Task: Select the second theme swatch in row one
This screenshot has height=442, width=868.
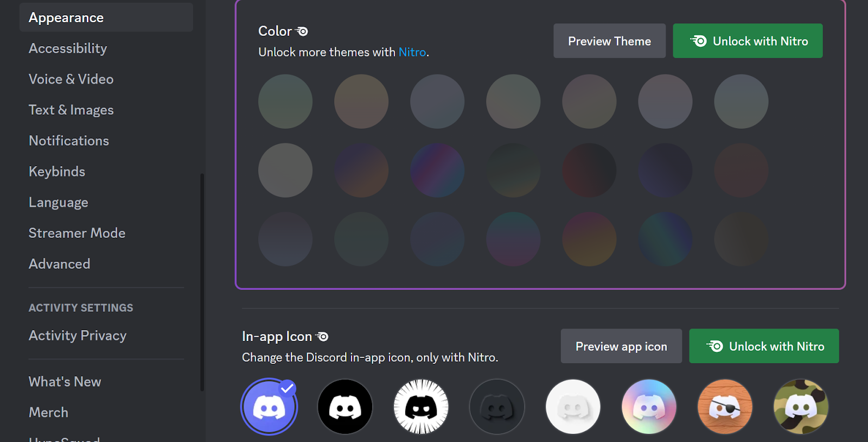Action: click(x=361, y=102)
